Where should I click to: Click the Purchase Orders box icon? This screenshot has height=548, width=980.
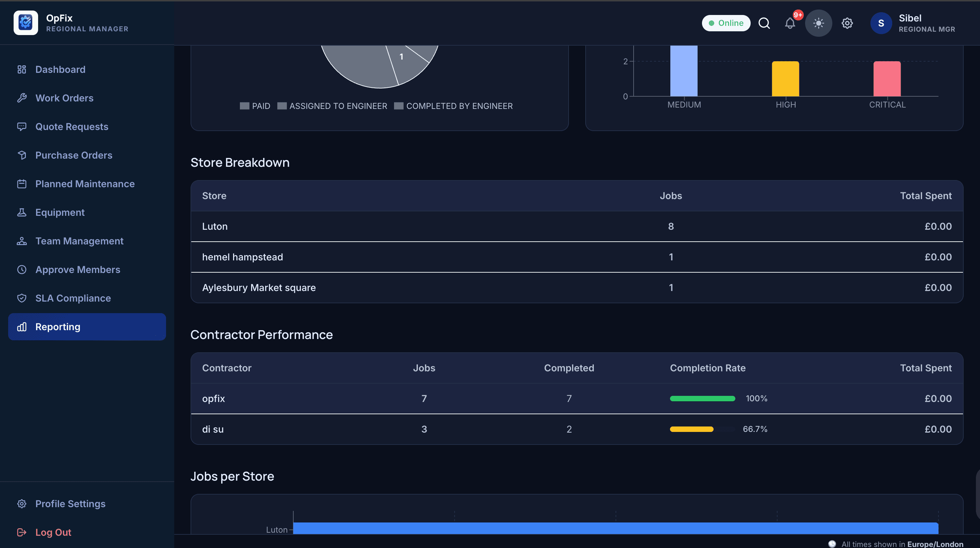click(x=22, y=155)
